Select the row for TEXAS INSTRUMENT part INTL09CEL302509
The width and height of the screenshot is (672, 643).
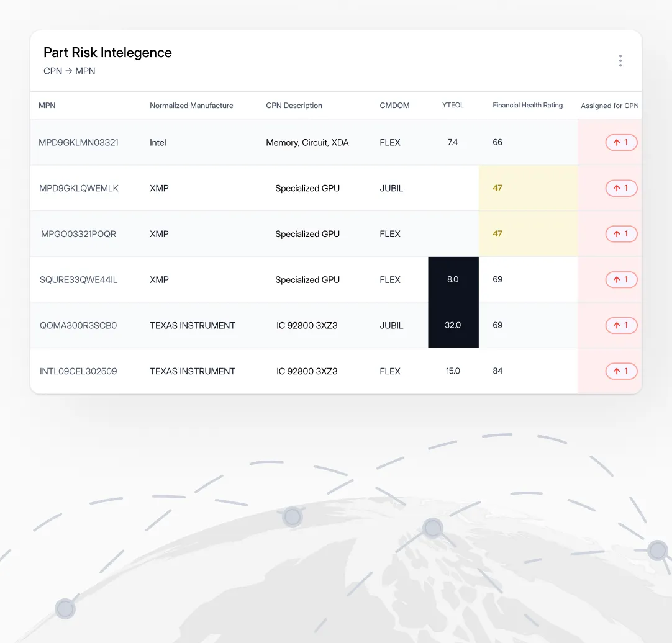[x=248, y=371]
